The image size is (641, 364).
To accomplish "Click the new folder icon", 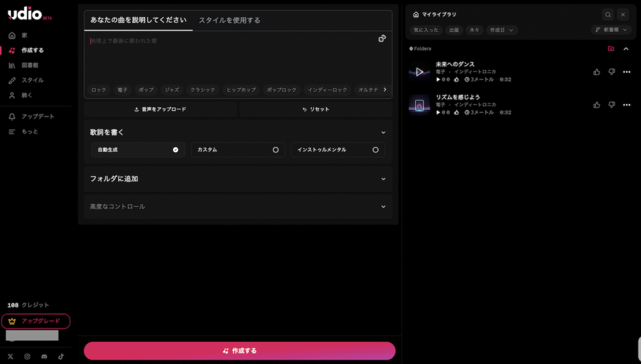I will click(611, 49).
